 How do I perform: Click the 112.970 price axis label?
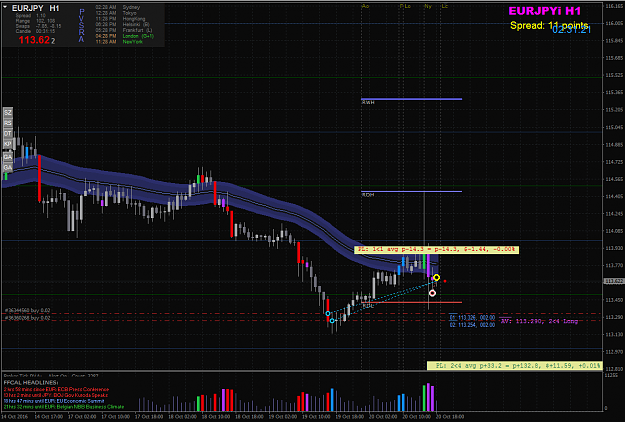(x=614, y=351)
